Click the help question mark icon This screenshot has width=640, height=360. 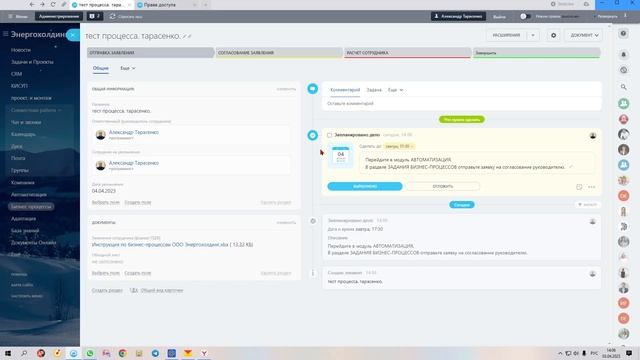pyautogui.click(x=623, y=34)
